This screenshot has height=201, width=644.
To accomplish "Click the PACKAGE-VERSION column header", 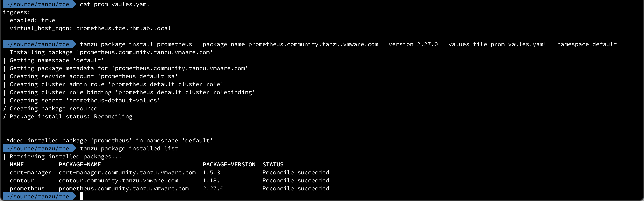I will tap(229, 164).
